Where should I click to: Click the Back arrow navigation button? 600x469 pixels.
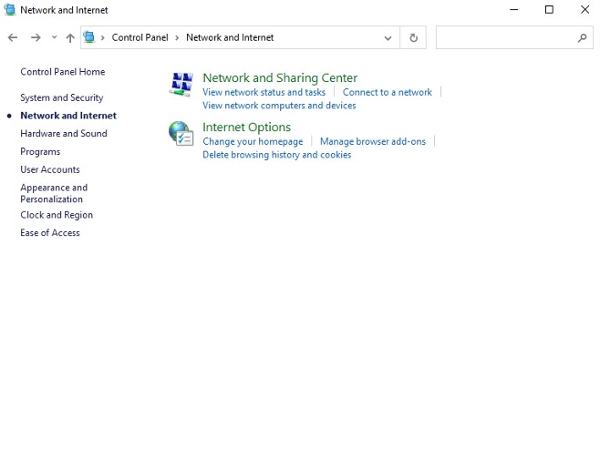13,37
